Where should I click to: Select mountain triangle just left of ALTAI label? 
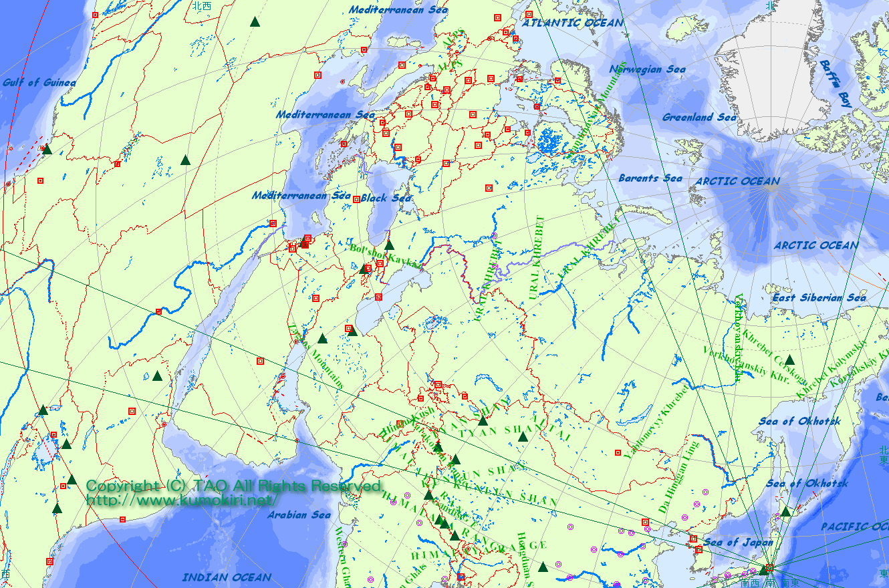pyautogui.click(x=523, y=436)
